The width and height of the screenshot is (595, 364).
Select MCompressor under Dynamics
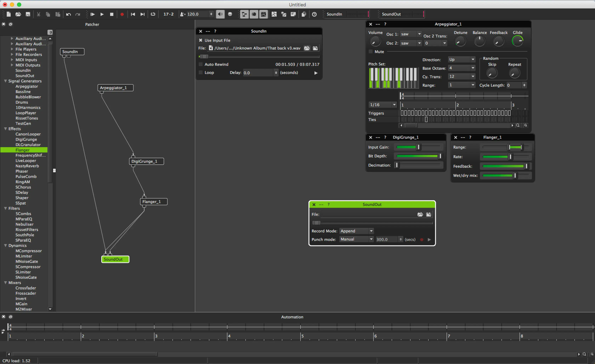tap(29, 251)
